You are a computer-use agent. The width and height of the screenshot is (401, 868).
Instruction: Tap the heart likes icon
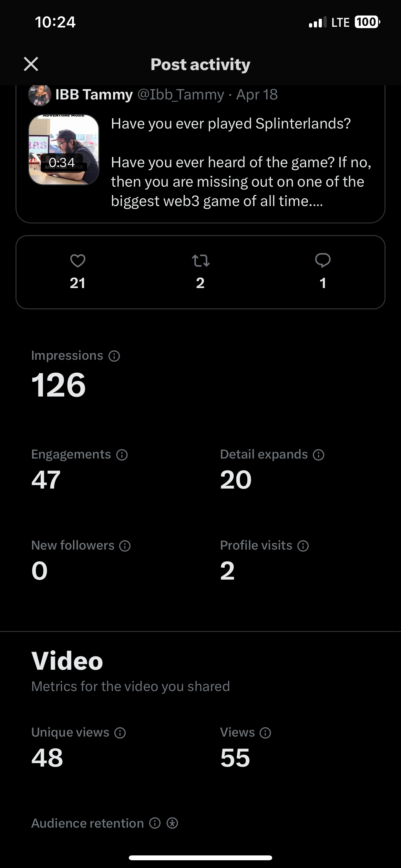[78, 261]
